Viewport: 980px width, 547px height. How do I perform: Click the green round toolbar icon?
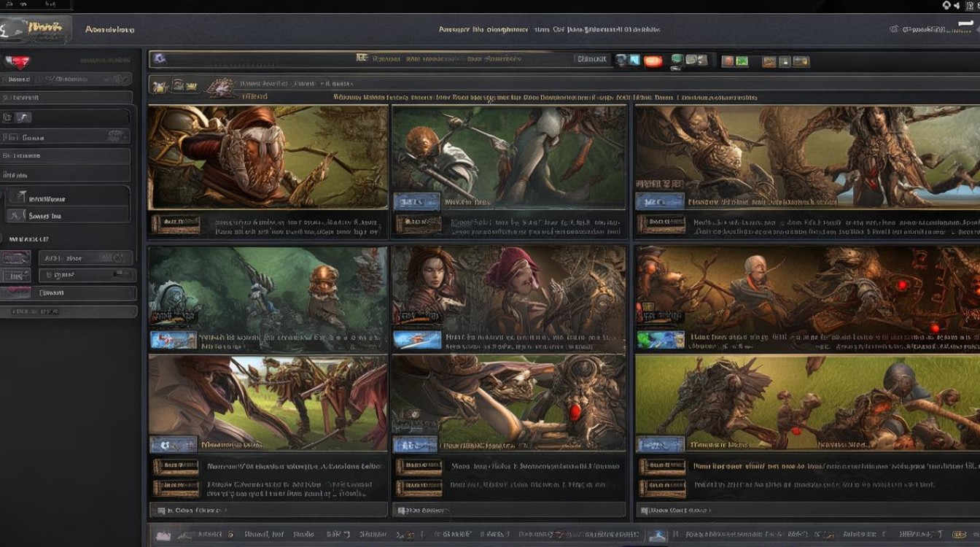[x=677, y=60]
